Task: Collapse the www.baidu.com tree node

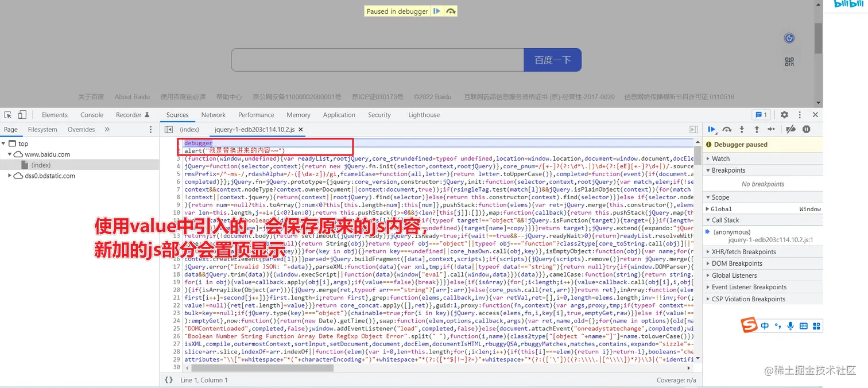Action: [10, 154]
